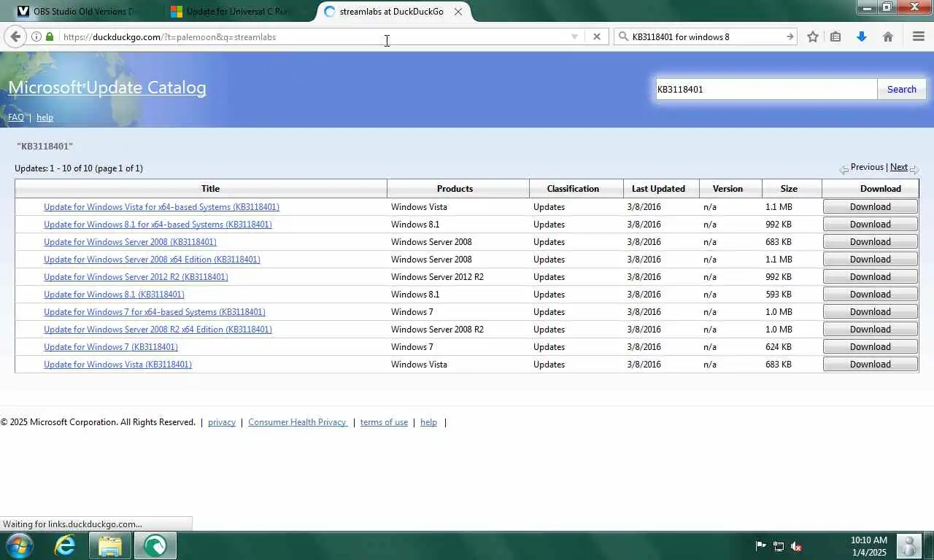Image resolution: width=934 pixels, height=560 pixels.
Task: Download the Windows 8.1 593 KB update
Action: click(x=870, y=295)
